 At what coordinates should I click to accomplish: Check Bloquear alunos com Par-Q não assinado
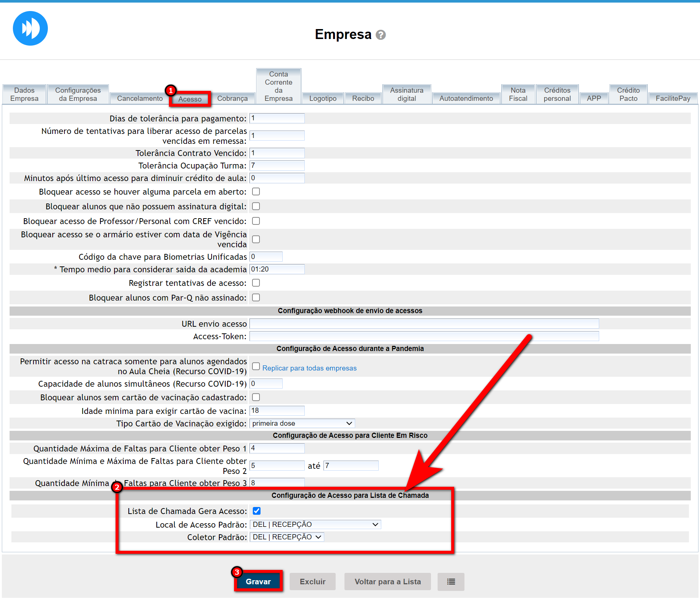pos(256,298)
